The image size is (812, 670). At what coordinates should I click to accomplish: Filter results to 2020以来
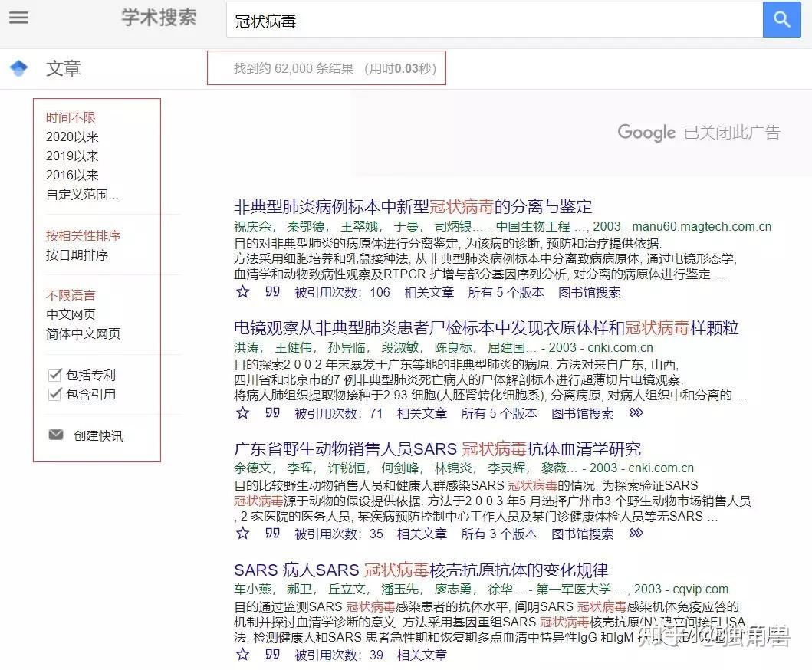pyautogui.click(x=72, y=136)
